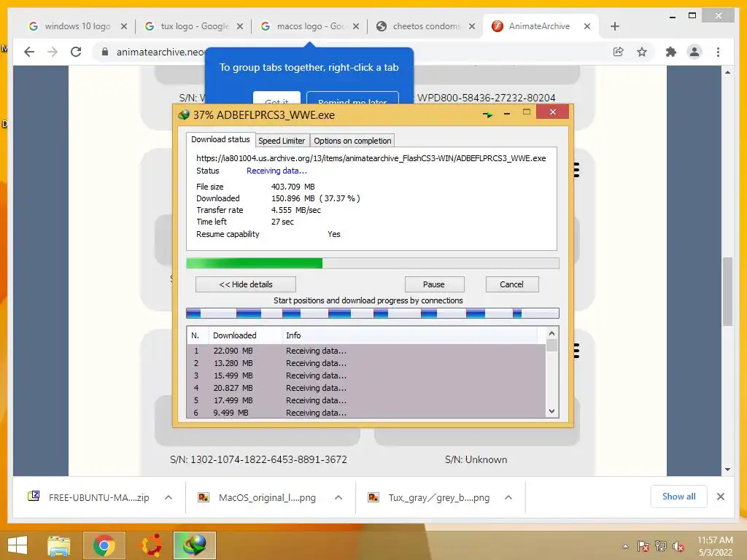The image size is (747, 560).
Task: Click the site lock icon in address bar
Action: (x=105, y=52)
